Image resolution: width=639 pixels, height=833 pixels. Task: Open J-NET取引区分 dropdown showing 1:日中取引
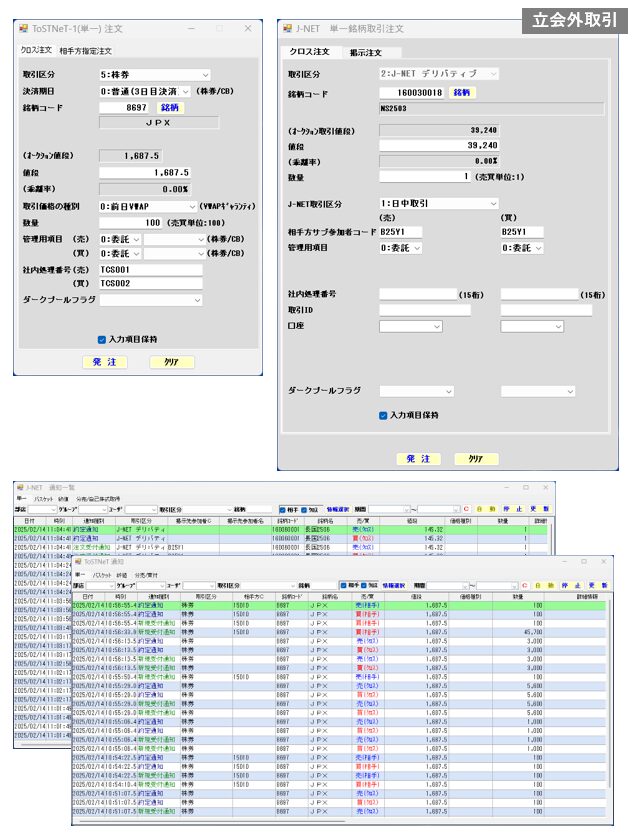point(439,203)
